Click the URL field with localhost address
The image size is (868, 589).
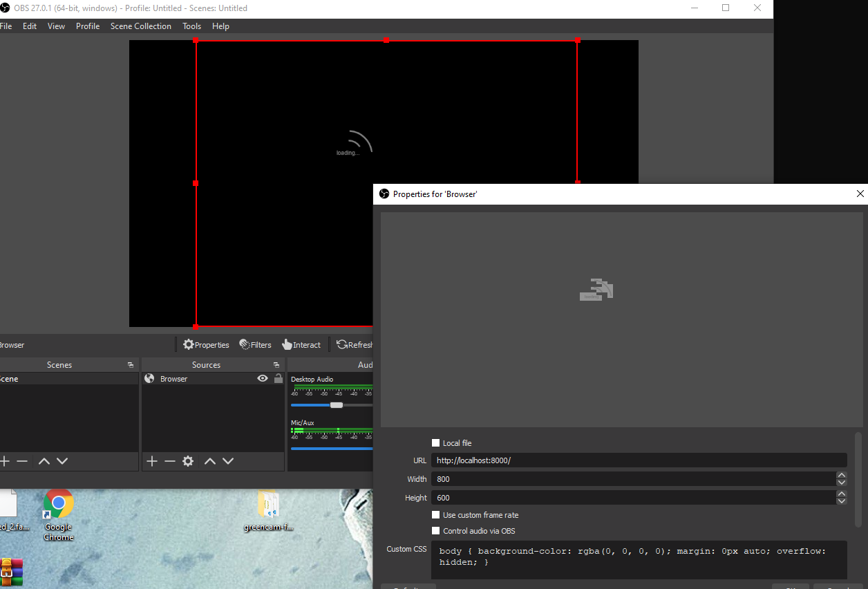pyautogui.click(x=639, y=460)
